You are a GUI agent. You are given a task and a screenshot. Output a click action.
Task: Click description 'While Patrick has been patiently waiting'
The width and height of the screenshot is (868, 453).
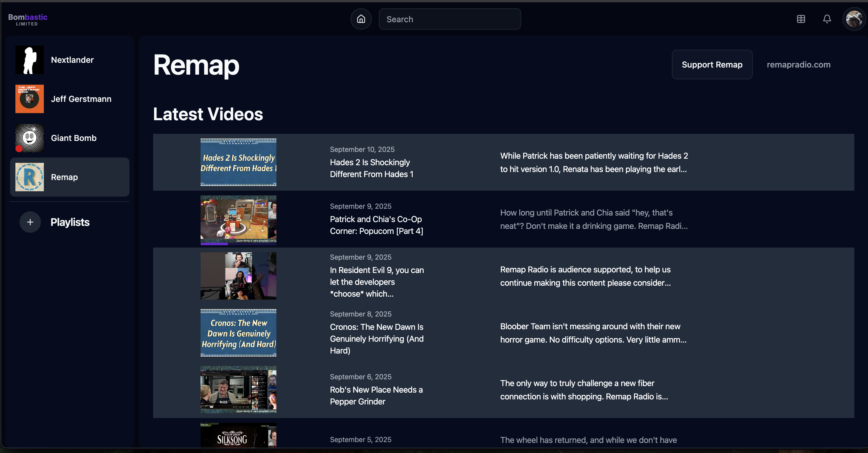[594, 162]
